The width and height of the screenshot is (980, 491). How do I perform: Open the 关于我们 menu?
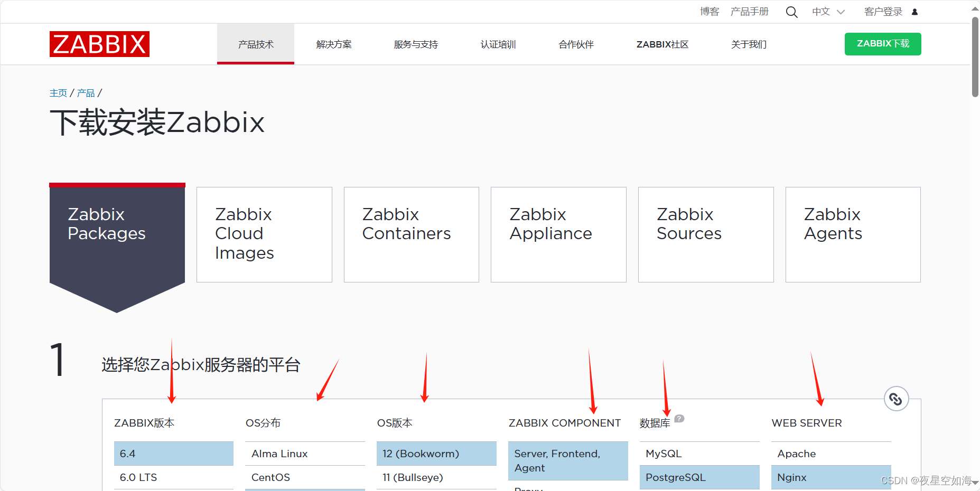pyautogui.click(x=749, y=44)
